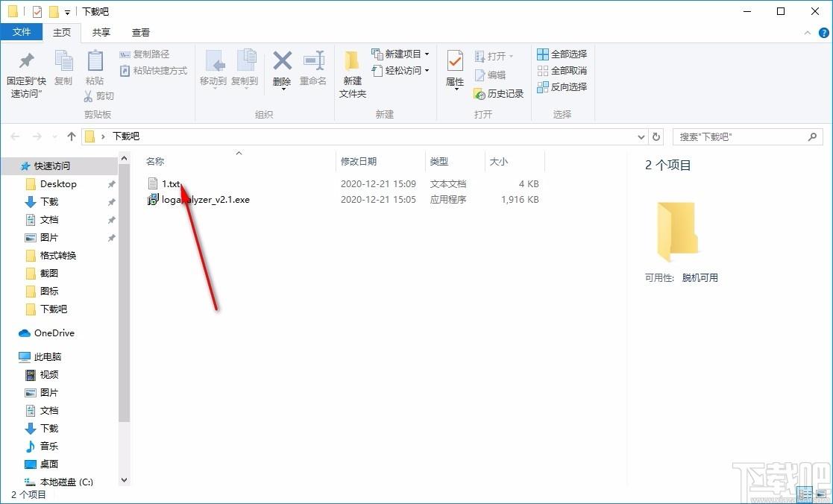Open 桌面 under This PC
The image size is (833, 504).
click(49, 464)
